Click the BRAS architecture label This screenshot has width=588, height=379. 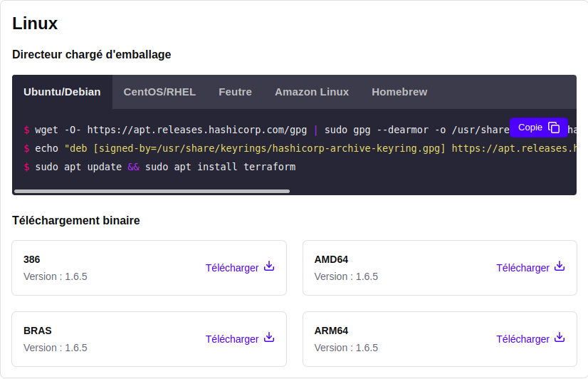coord(38,331)
